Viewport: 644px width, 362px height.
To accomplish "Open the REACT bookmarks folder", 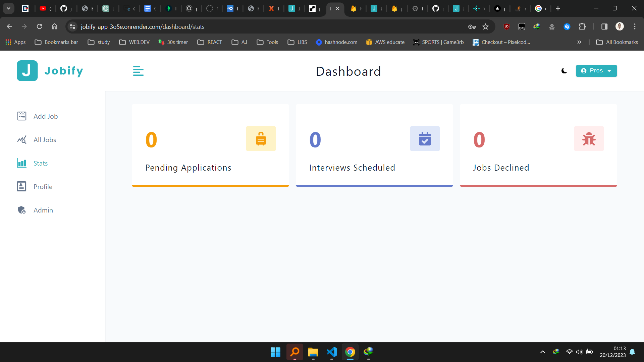I will (x=210, y=42).
